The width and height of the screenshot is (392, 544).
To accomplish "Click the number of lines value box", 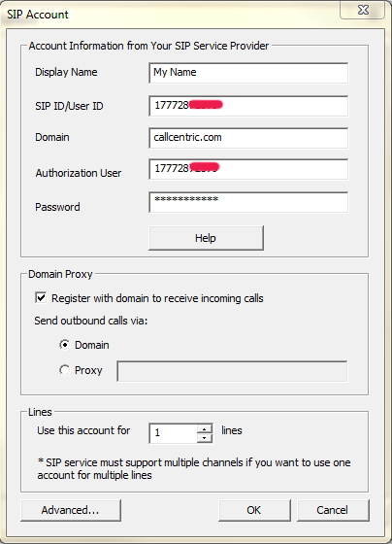I will click(x=174, y=433).
